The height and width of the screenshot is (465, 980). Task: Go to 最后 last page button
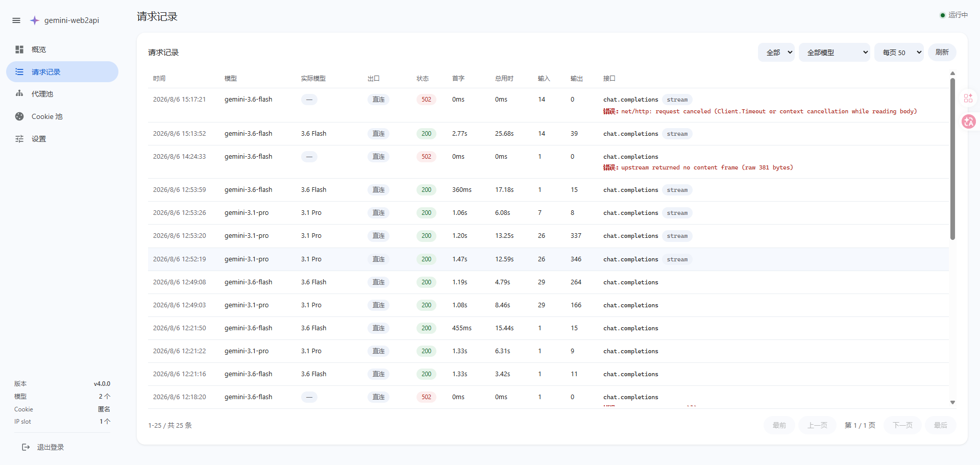(x=941, y=425)
